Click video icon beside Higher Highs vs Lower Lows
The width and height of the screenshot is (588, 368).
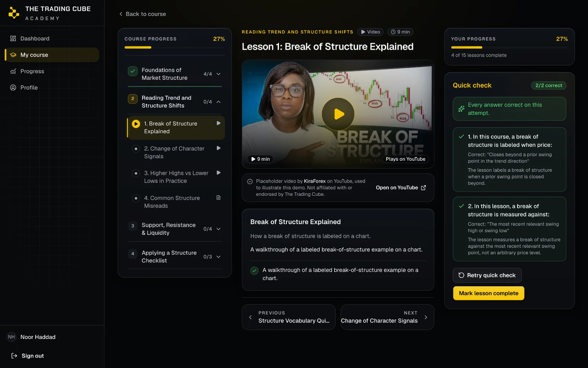coord(219,173)
